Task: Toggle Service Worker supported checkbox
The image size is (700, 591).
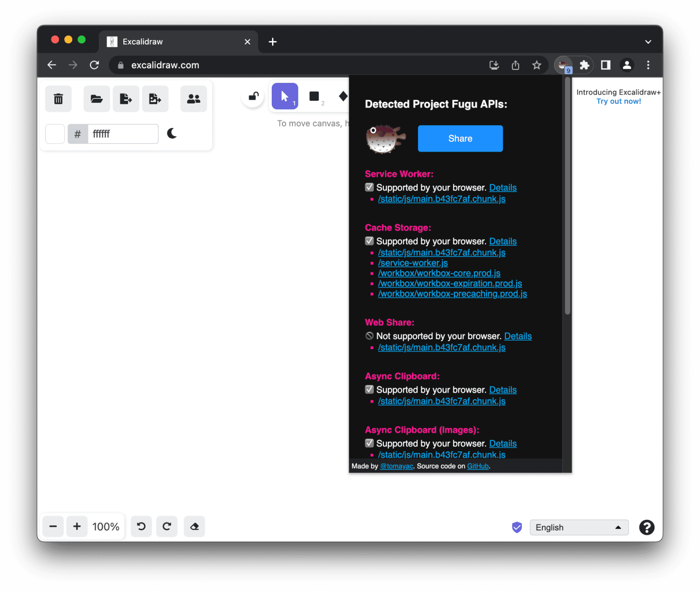Action: 369,187
